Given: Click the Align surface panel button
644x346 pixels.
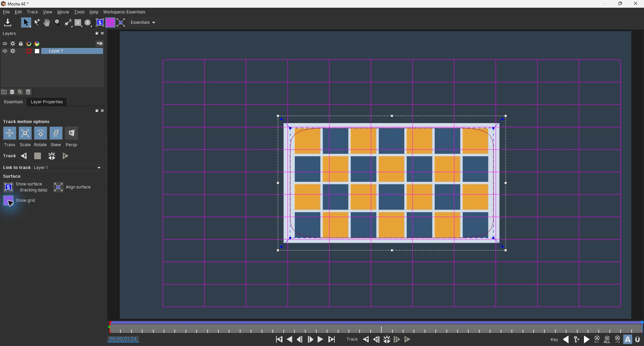Looking at the screenshot, I should pyautogui.click(x=58, y=187).
